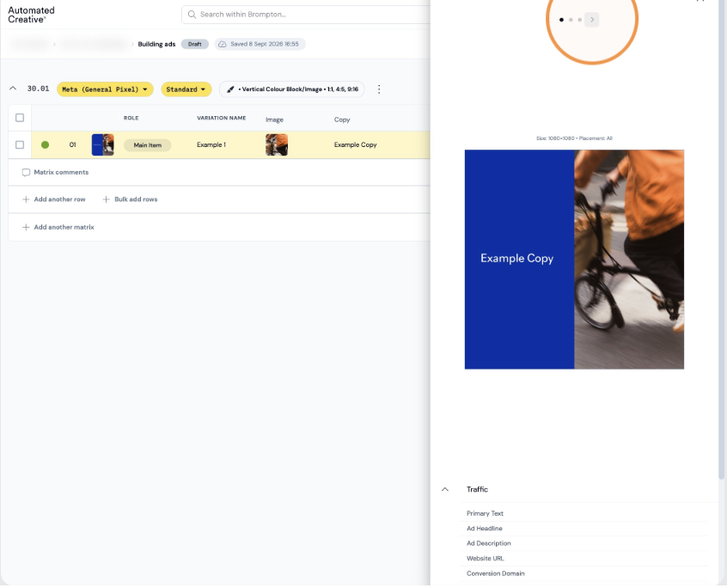Click the large ad preview image

pos(574,260)
